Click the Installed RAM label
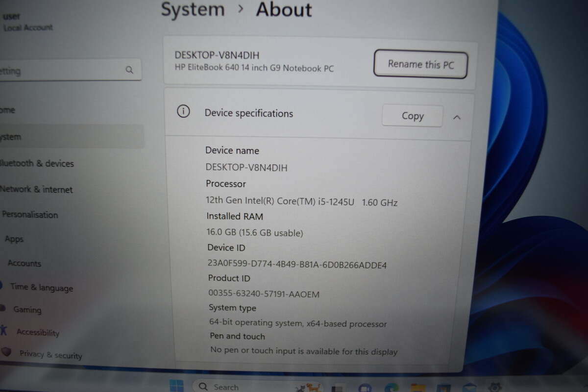 [x=235, y=216]
